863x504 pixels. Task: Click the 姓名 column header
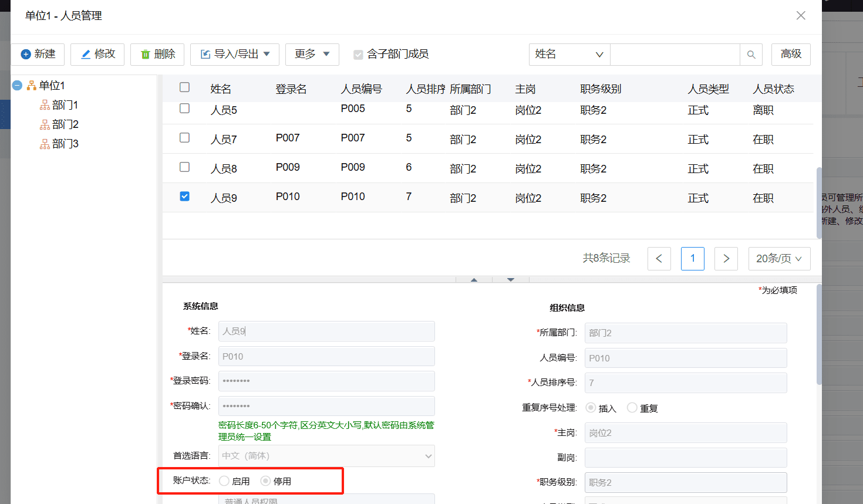click(221, 89)
